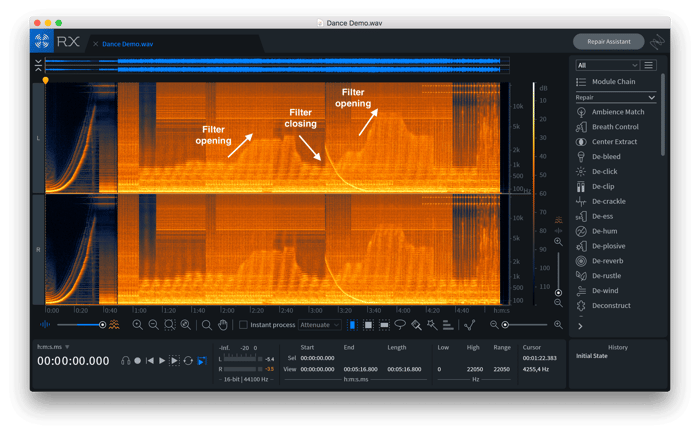Collapse the Repair category
The image size is (700, 434).
(616, 98)
